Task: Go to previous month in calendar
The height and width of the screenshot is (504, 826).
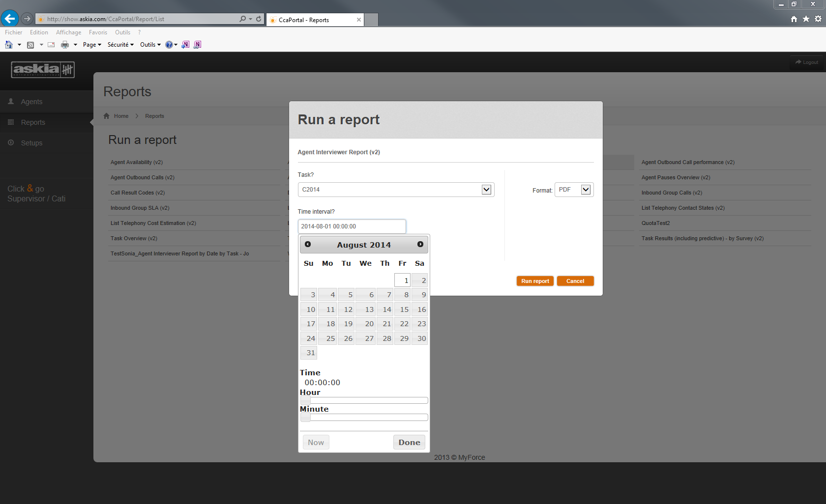Action: point(308,244)
